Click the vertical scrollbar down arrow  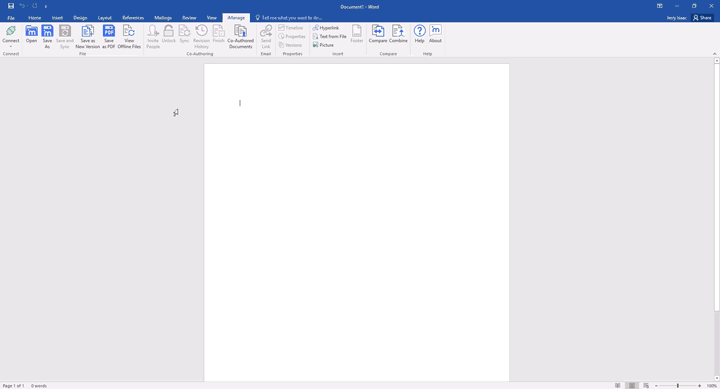pos(717,378)
